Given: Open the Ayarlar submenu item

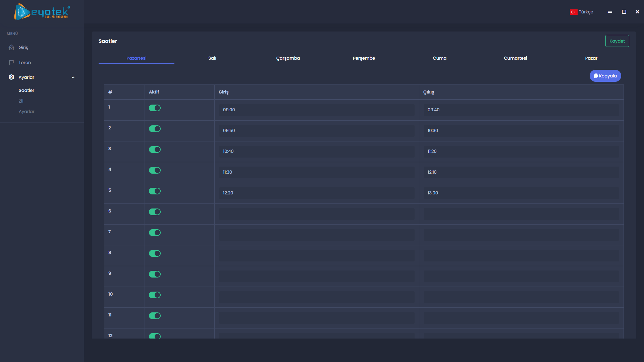Looking at the screenshot, I should (26, 111).
